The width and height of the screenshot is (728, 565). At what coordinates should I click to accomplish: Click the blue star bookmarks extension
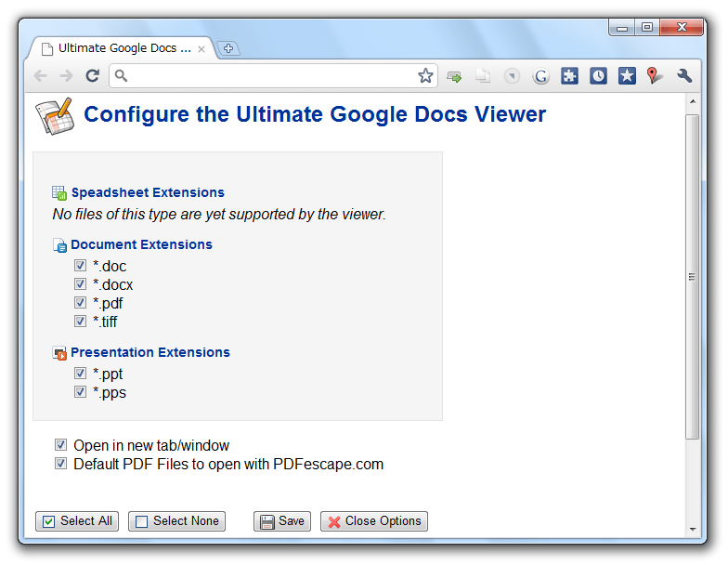pyautogui.click(x=627, y=76)
